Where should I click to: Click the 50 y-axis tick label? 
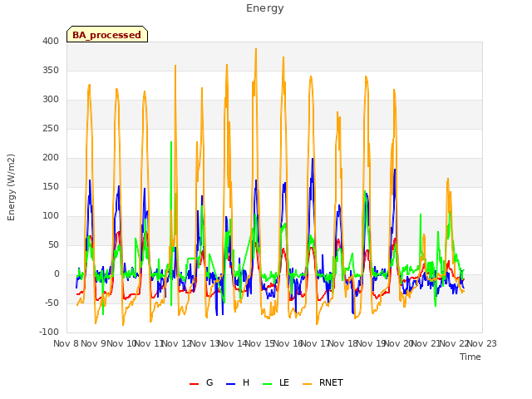[x=53, y=245]
